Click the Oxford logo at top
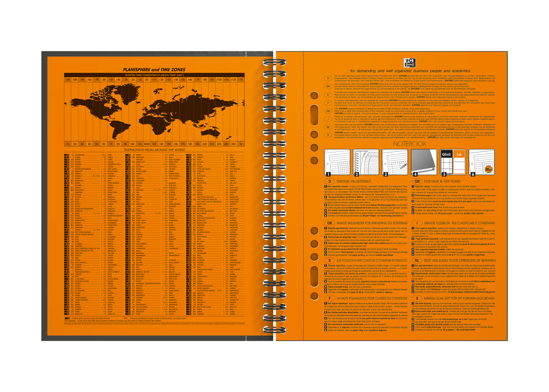The width and height of the screenshot is (549, 392). pyautogui.click(x=410, y=63)
